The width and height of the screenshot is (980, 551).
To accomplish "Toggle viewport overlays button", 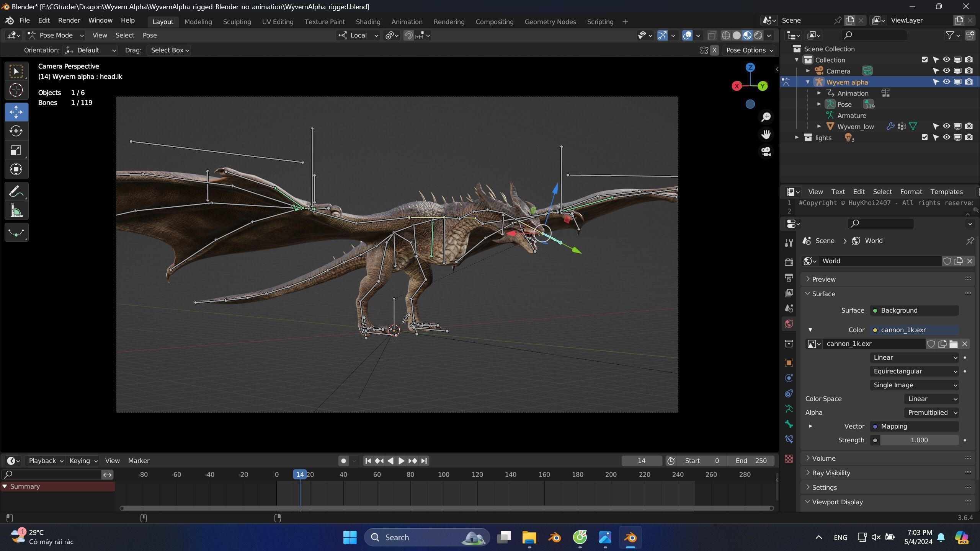I will [x=687, y=36].
